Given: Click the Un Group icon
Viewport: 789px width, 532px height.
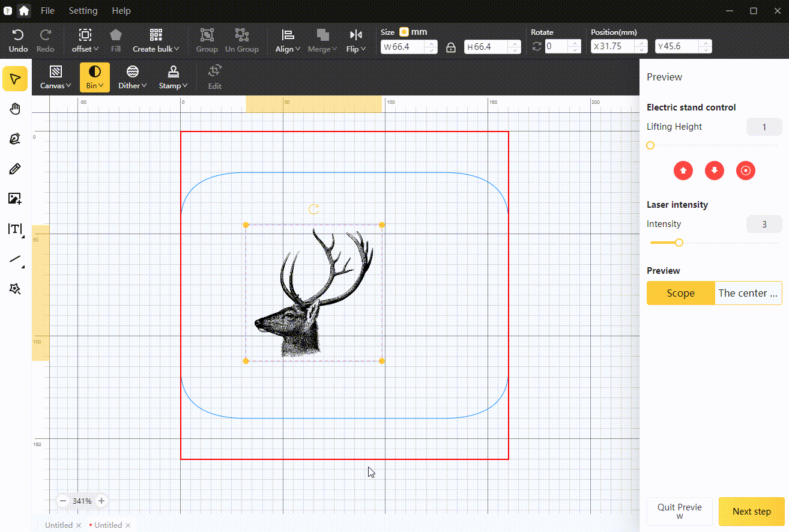Looking at the screenshot, I should coord(242,35).
